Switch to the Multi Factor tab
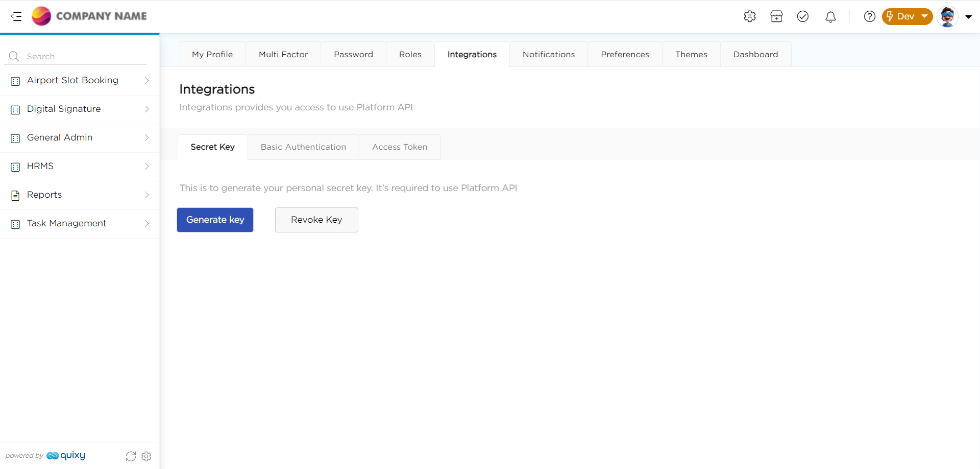This screenshot has height=469, width=980. pos(283,55)
